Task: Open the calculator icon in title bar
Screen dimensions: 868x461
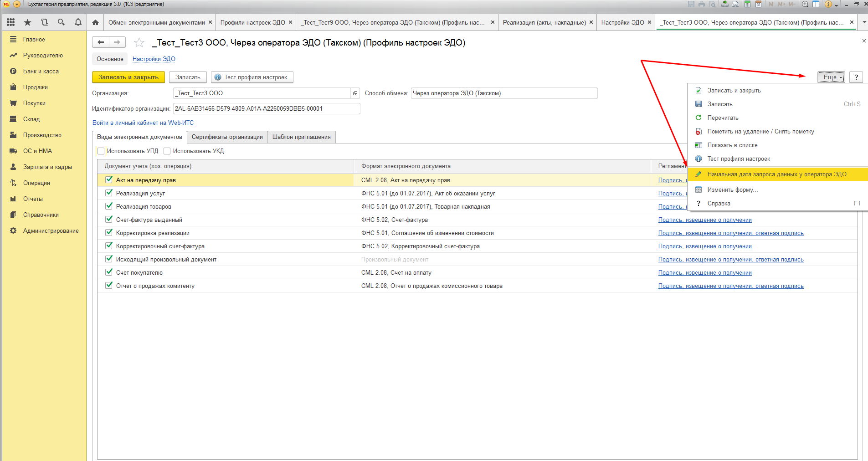Action: 747,4
